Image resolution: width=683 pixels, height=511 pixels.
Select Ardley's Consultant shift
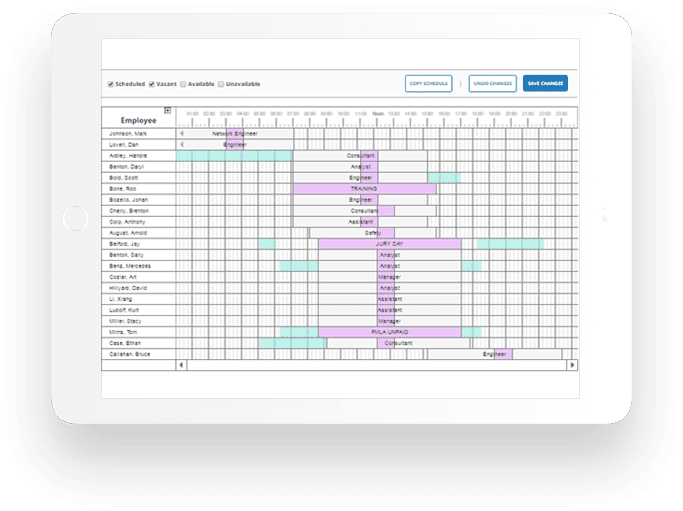click(x=360, y=156)
